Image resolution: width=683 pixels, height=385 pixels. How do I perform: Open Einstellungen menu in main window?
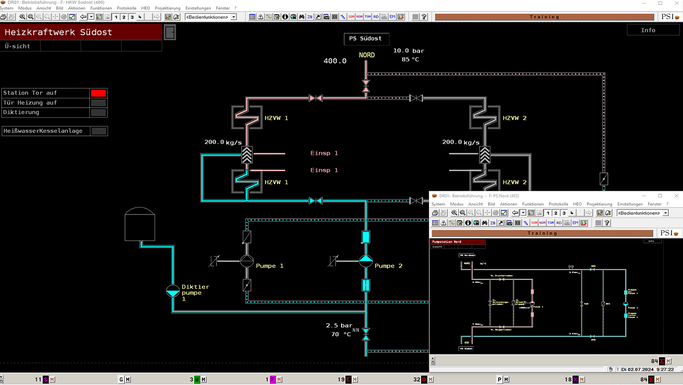(198, 8)
